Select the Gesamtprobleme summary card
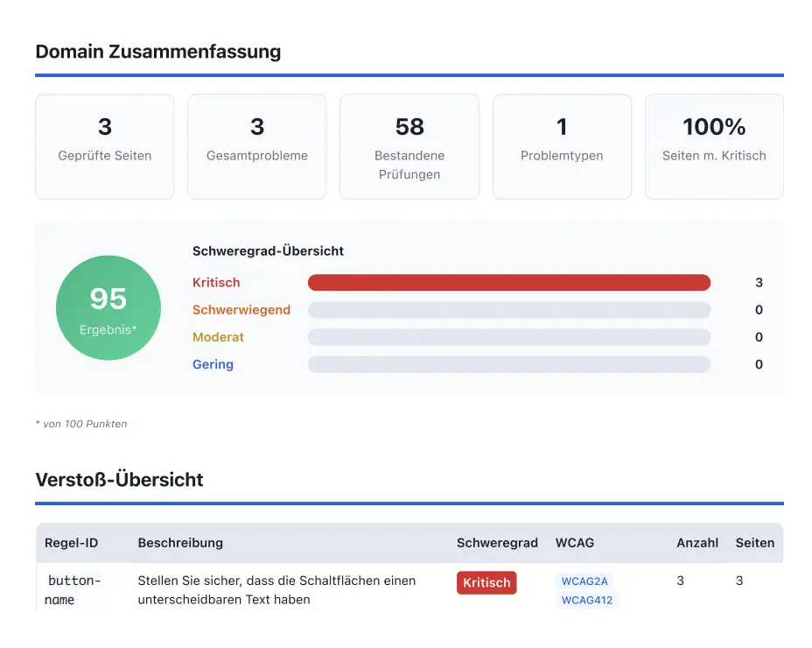 pyautogui.click(x=257, y=146)
